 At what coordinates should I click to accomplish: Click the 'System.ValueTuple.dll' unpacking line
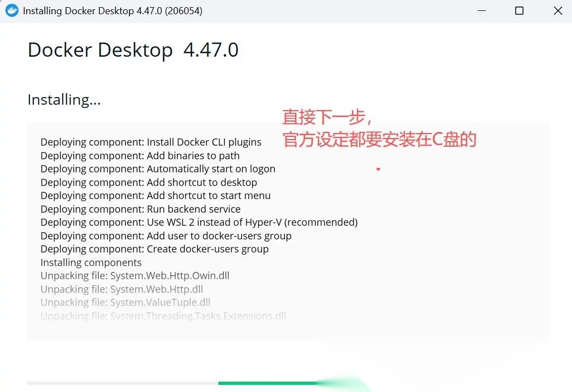(x=126, y=303)
